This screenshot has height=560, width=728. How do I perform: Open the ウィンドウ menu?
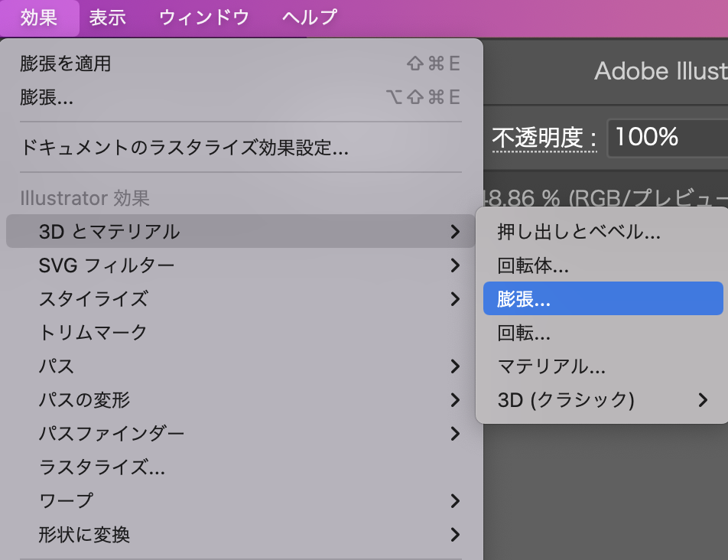(x=204, y=17)
